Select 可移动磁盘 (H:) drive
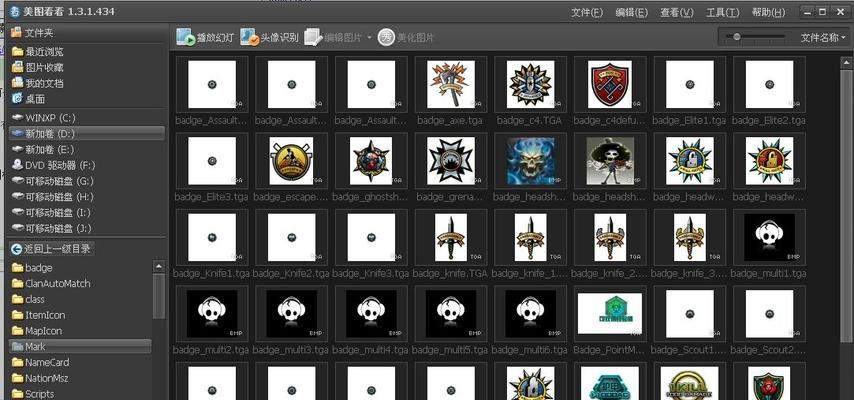The width and height of the screenshot is (854, 400). coord(52,197)
